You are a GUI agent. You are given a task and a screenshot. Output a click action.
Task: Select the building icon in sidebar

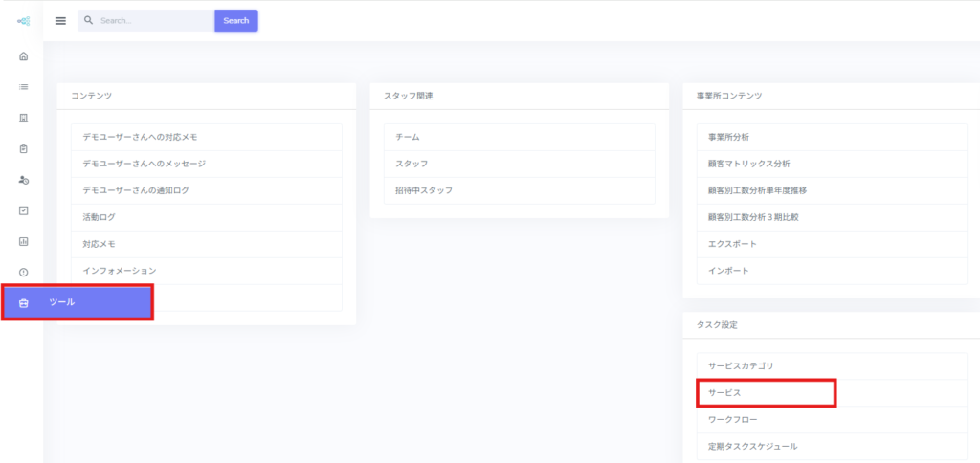point(24,119)
